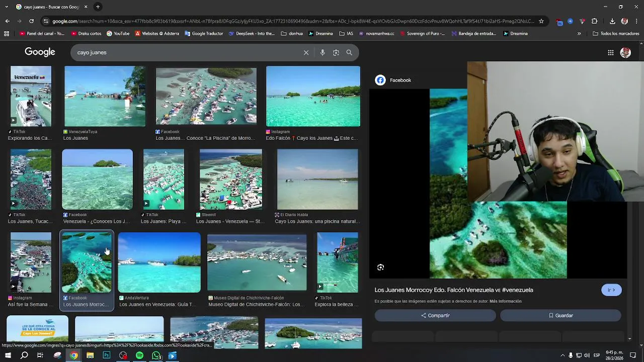Reload the current page
Screen dimensions: 644x362
coord(31,21)
